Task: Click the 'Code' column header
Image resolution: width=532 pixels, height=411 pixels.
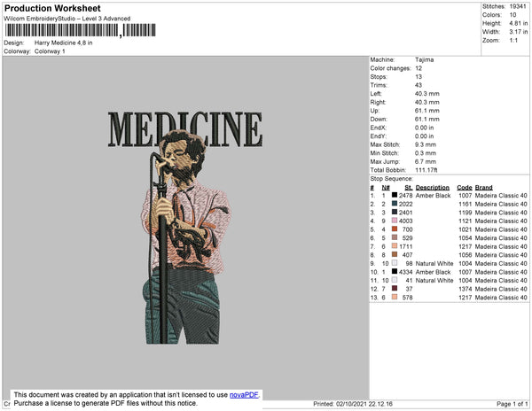Action: [465, 188]
